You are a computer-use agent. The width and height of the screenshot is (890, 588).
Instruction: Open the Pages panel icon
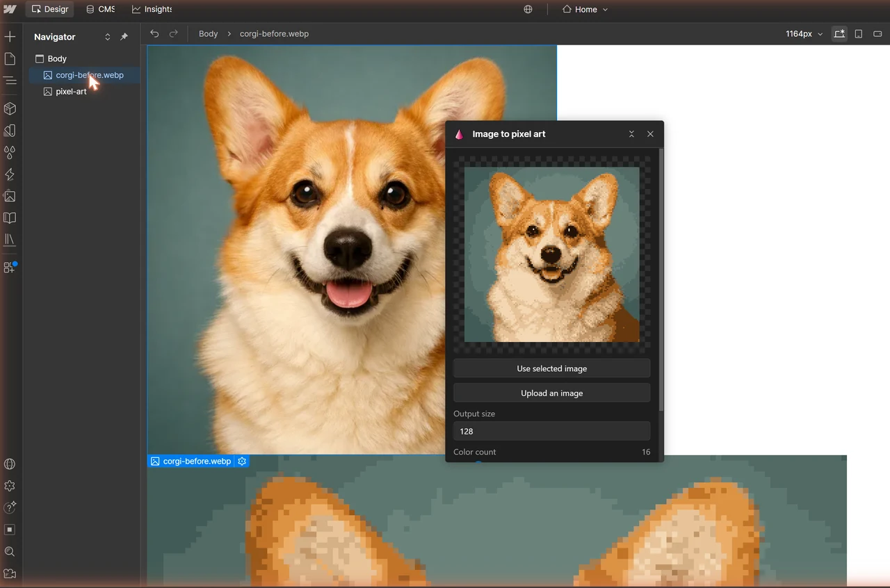point(10,59)
